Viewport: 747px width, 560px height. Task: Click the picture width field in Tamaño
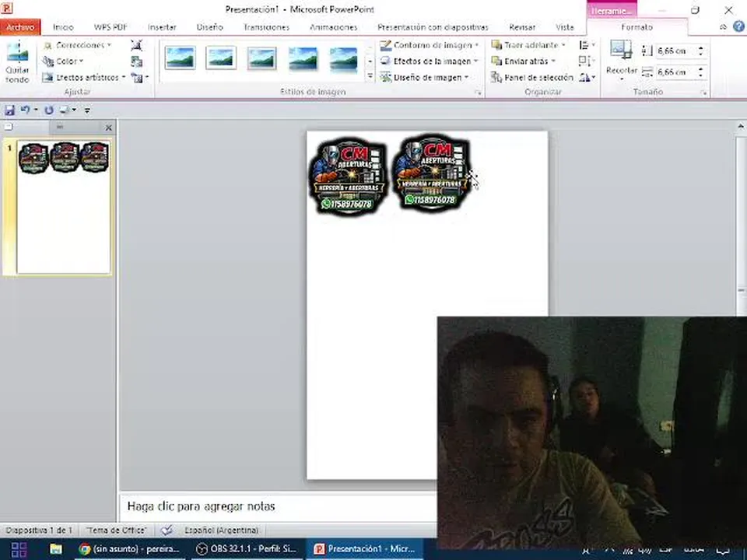coord(675,72)
